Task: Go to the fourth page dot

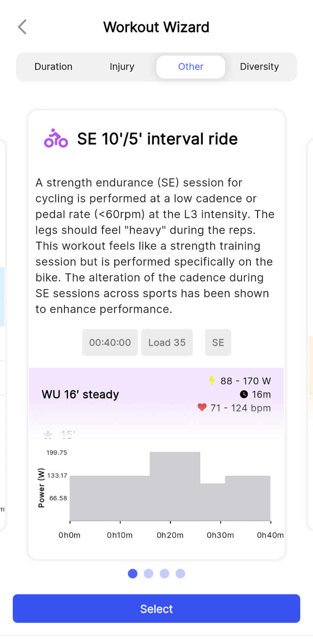Action: click(x=181, y=573)
